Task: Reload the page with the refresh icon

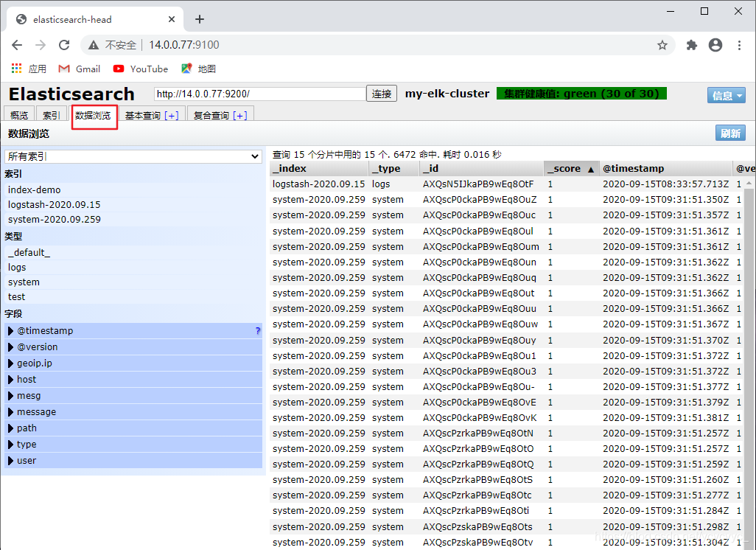Action: pyautogui.click(x=64, y=45)
